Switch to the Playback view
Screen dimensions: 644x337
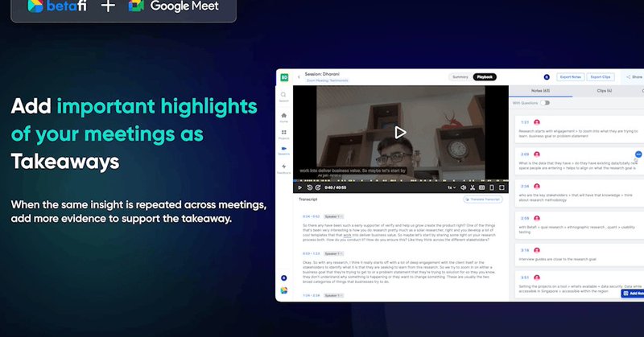pos(485,77)
